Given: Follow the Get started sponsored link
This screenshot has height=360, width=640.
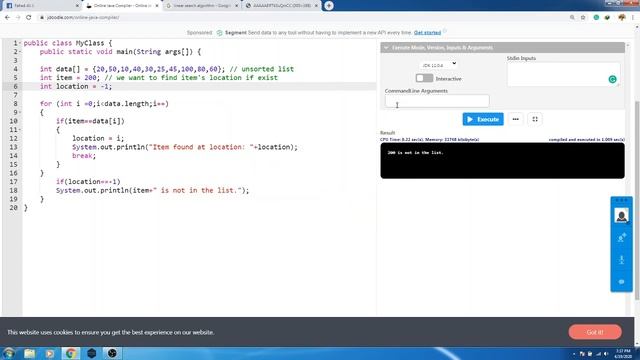Looking at the screenshot, I should pos(427,33).
